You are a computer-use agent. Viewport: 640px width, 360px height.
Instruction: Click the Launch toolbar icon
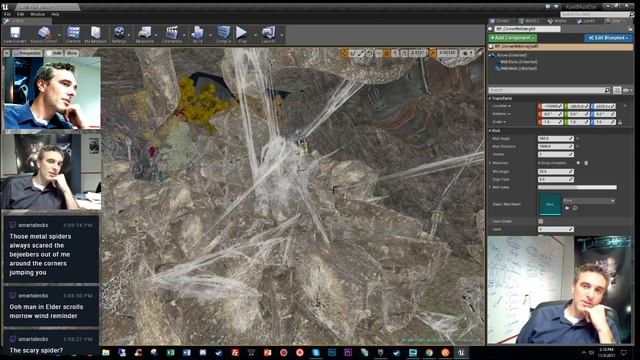click(269, 34)
